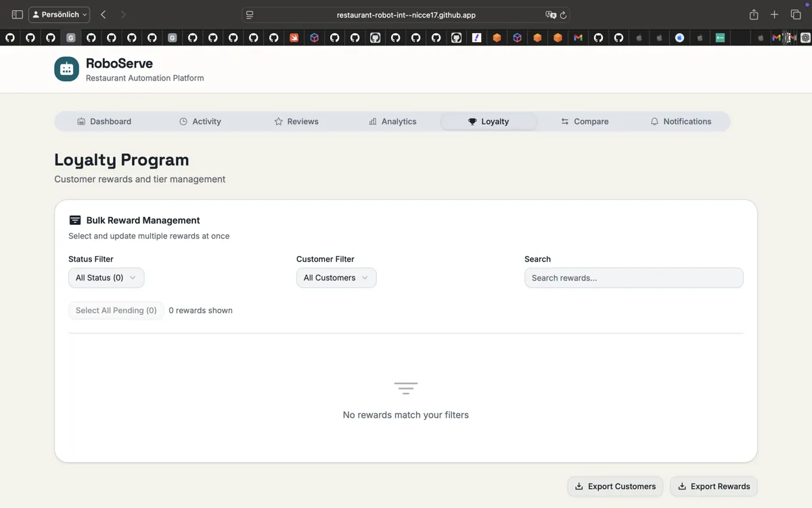
Task: Switch to the Analytics tab
Action: [392, 121]
